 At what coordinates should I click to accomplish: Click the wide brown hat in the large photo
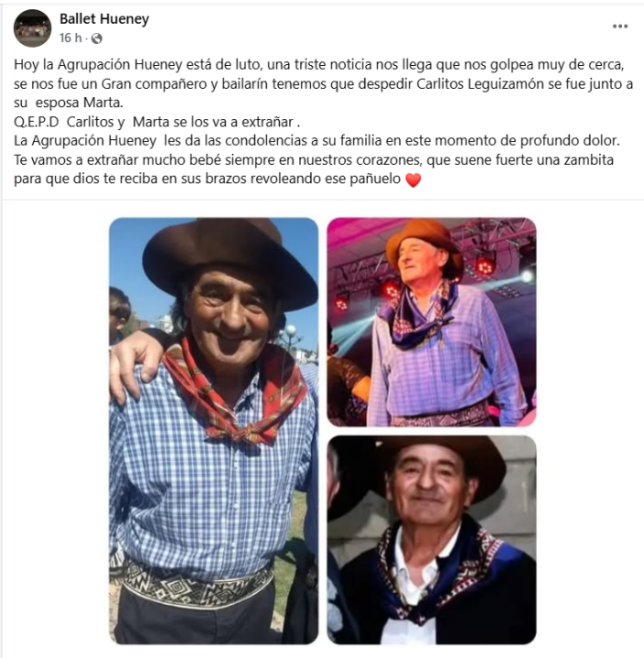[x=229, y=261]
